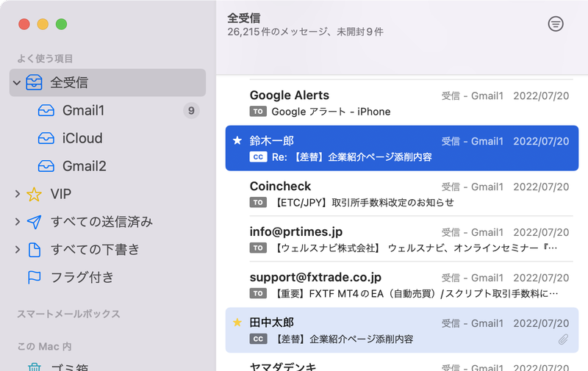Click the drafts document icon
The width and height of the screenshot is (588, 371).
35,250
